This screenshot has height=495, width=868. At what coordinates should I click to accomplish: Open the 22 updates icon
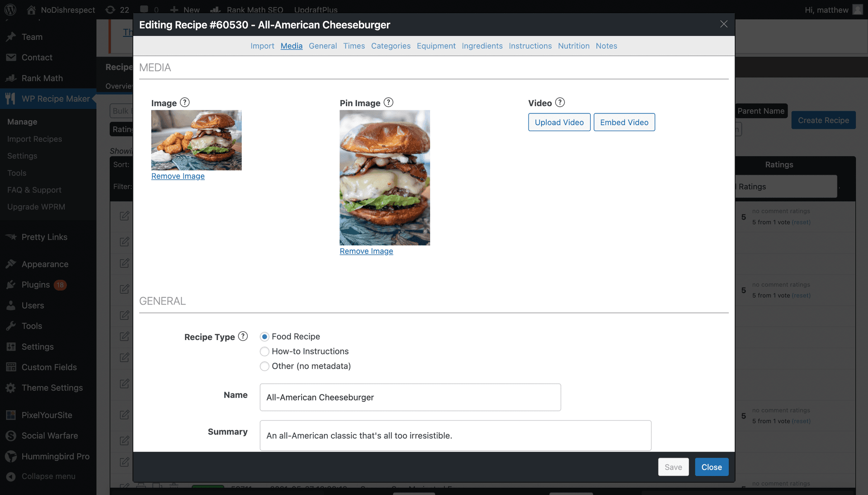click(x=110, y=9)
